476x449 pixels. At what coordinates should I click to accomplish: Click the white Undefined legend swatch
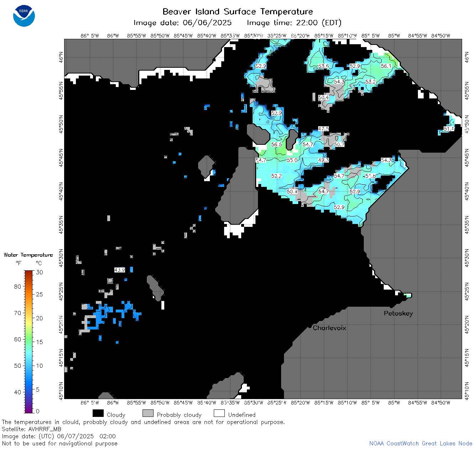coord(219,413)
